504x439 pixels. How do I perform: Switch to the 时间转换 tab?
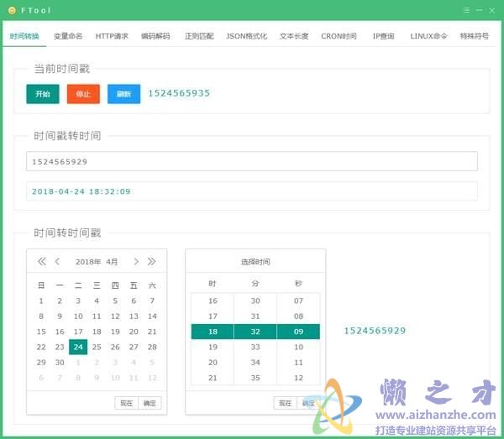24,36
